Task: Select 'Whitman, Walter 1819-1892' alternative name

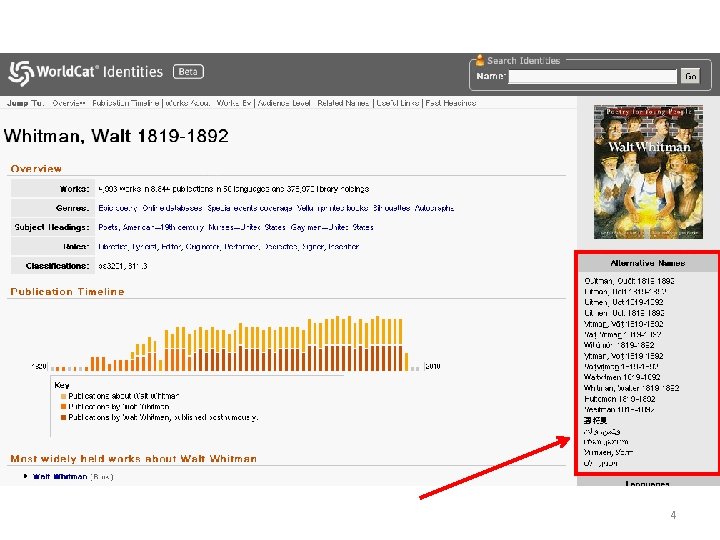Action: 631,388
